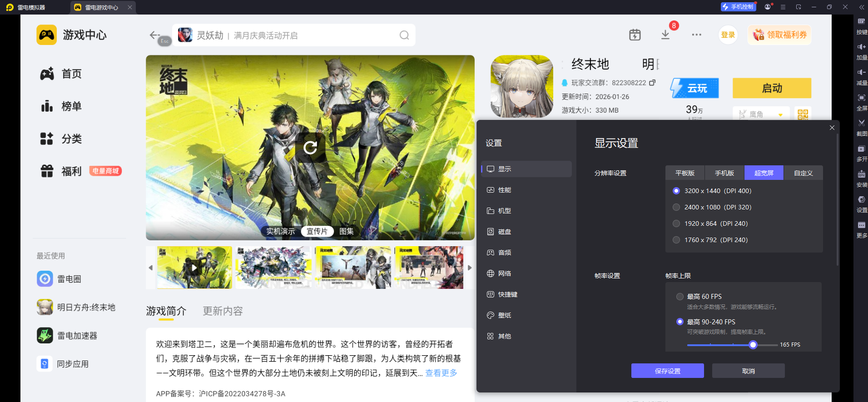Click the 保存设置 button

point(668,371)
